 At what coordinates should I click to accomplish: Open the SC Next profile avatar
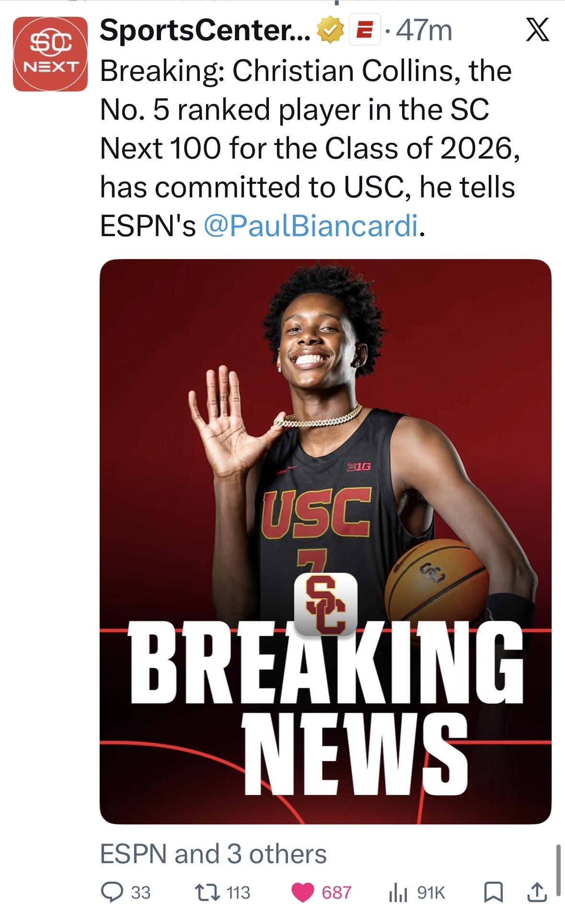[x=50, y=54]
